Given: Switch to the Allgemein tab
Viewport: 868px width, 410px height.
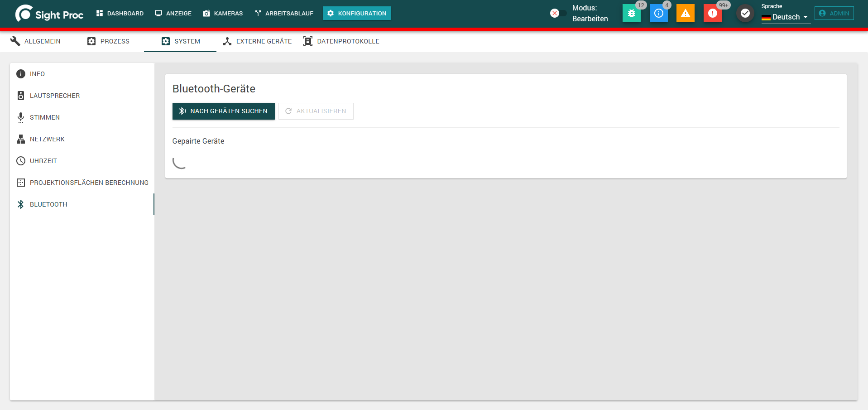Looking at the screenshot, I should (x=36, y=41).
